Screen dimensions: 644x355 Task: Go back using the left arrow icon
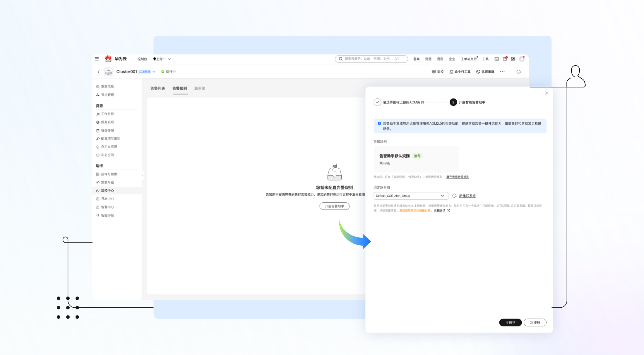(99, 72)
